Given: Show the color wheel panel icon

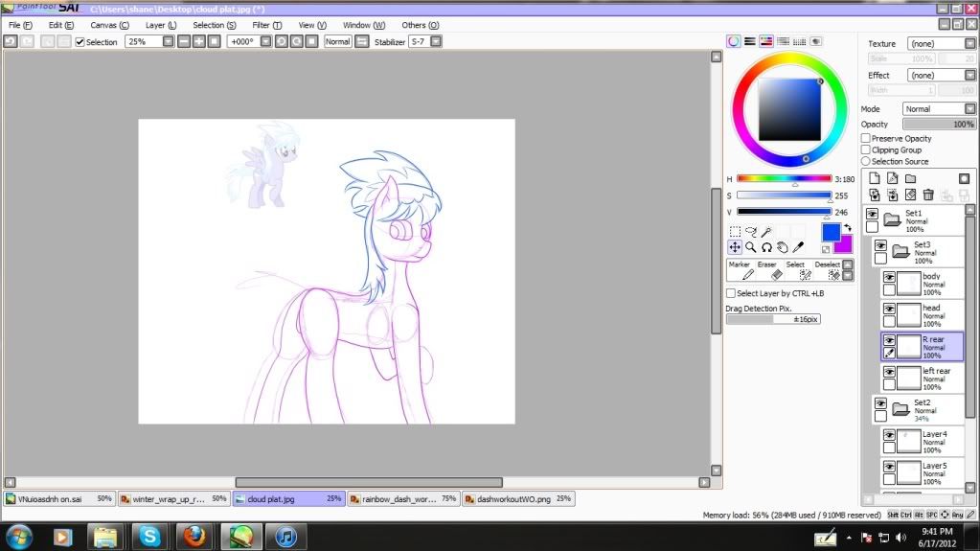Looking at the screenshot, I should coord(733,41).
